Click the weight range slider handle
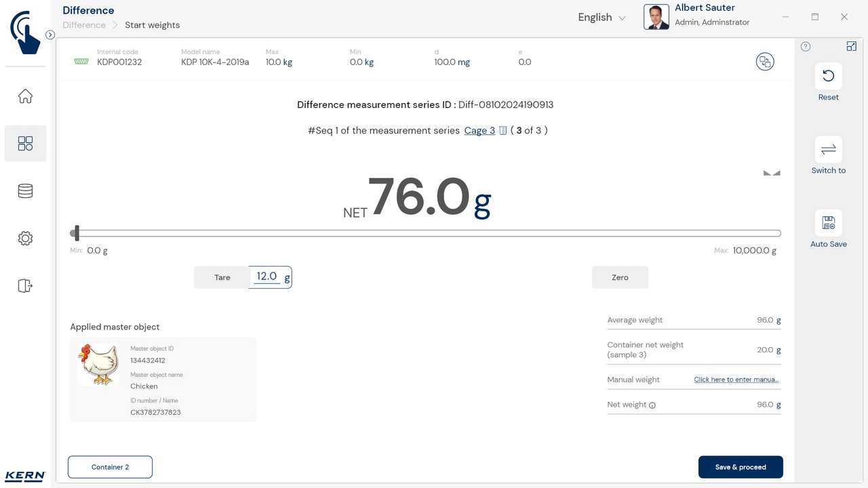 point(76,233)
